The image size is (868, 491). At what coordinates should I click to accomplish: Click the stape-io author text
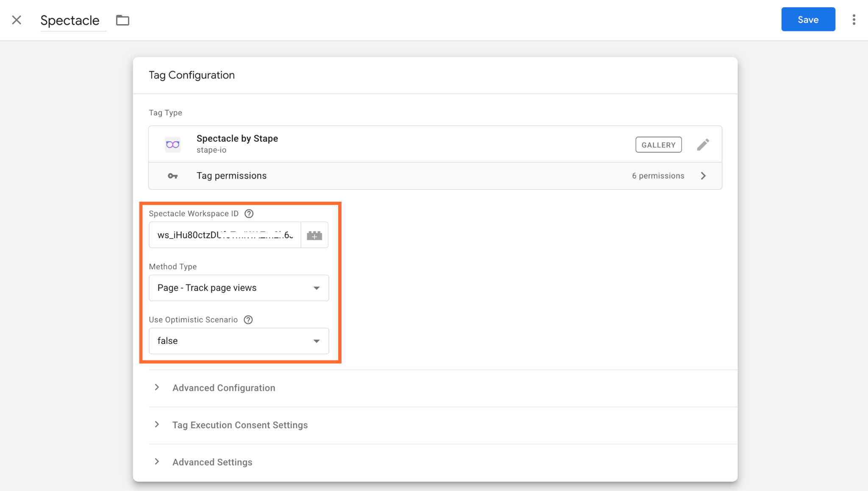coord(211,150)
